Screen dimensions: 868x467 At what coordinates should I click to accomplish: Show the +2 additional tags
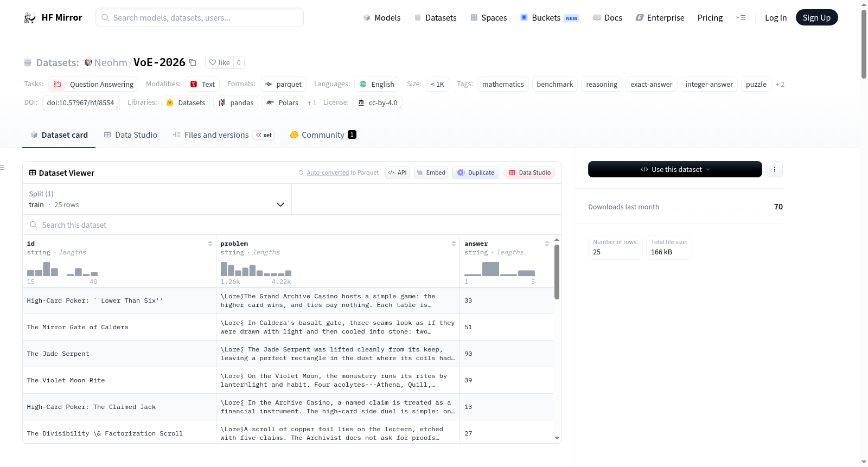coord(780,84)
